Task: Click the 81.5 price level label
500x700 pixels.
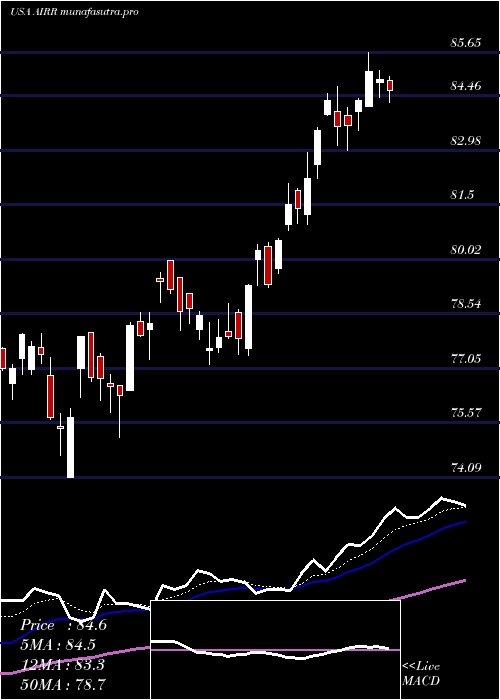Action: coord(462,195)
